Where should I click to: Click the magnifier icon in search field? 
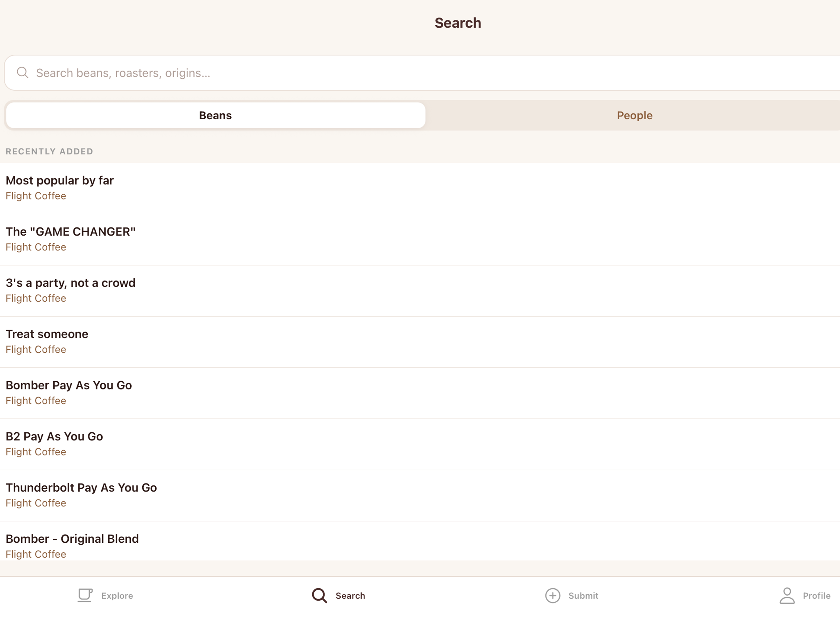click(x=23, y=73)
